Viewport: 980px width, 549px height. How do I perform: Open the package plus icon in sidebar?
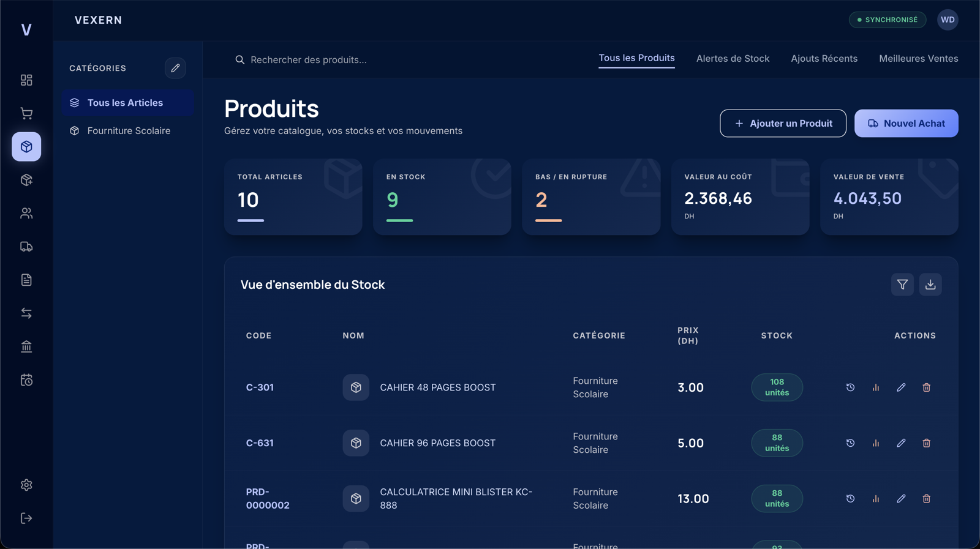pyautogui.click(x=26, y=180)
